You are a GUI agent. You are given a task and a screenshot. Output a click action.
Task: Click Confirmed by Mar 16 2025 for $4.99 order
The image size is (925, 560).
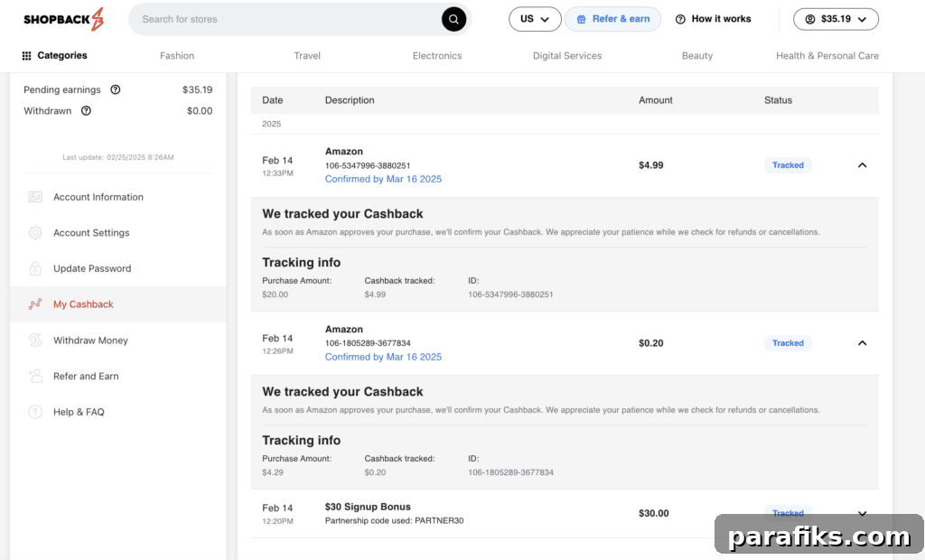(x=383, y=179)
